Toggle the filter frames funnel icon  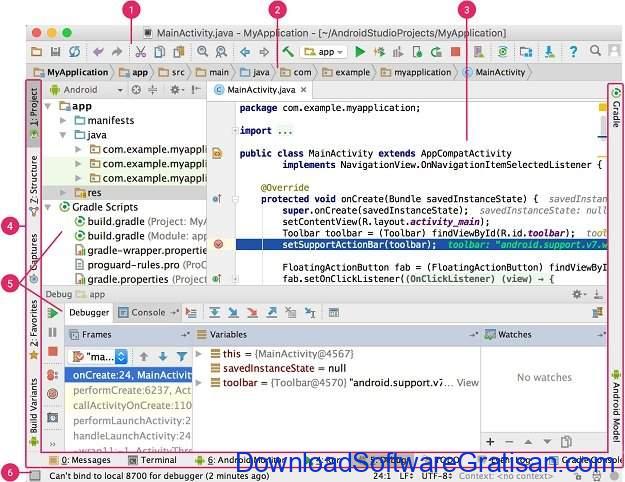pyautogui.click(x=182, y=356)
